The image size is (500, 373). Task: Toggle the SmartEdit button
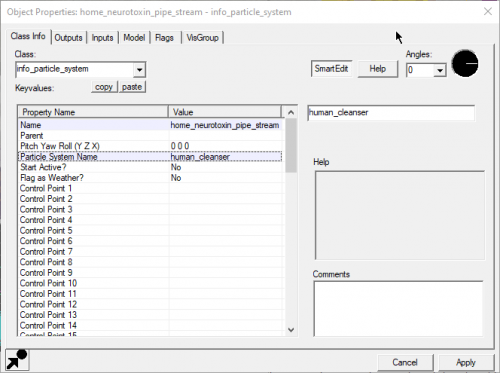tap(331, 69)
